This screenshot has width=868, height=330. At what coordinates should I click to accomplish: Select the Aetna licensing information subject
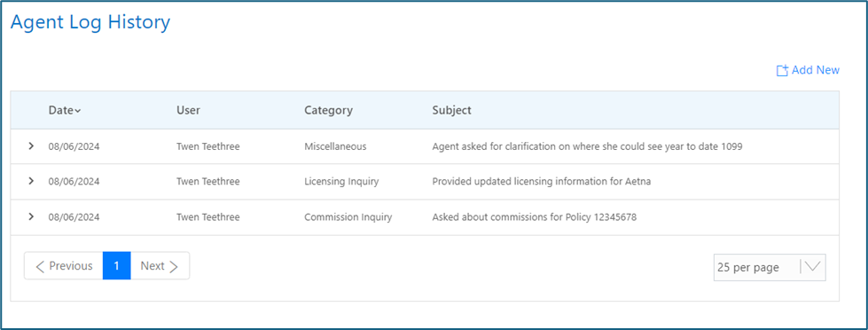(542, 182)
